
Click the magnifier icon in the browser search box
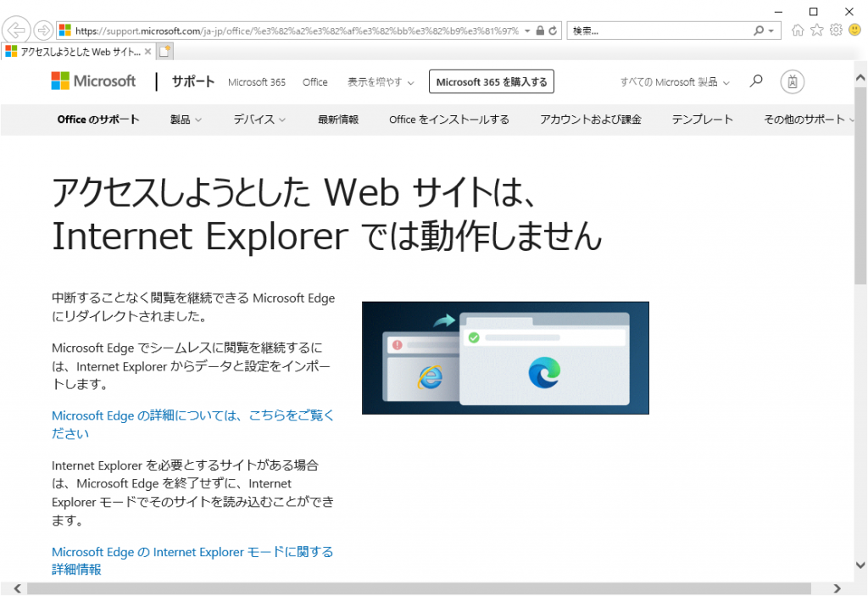click(758, 31)
